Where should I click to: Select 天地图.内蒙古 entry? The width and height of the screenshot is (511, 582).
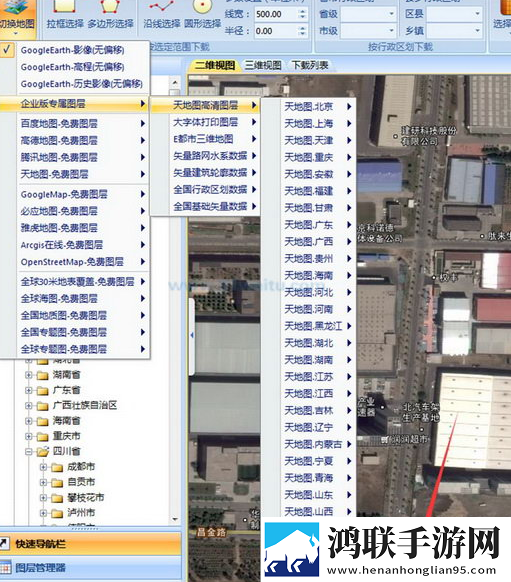point(309,444)
